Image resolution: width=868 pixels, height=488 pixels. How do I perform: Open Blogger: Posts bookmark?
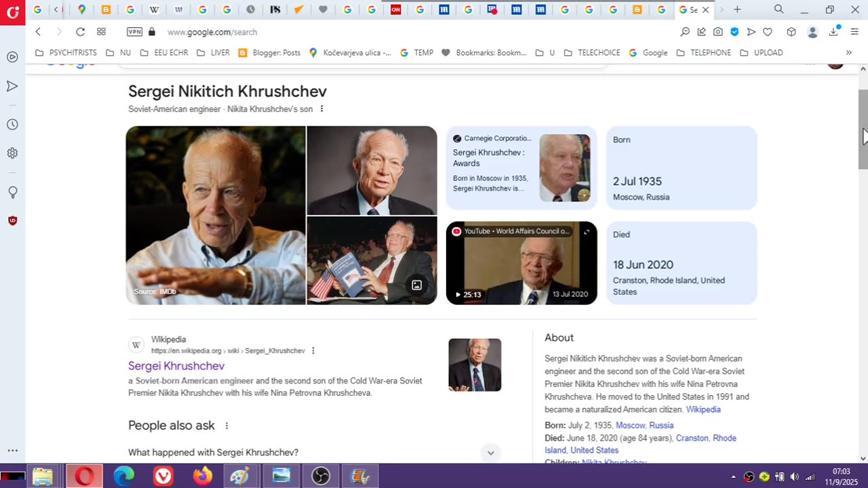(269, 53)
